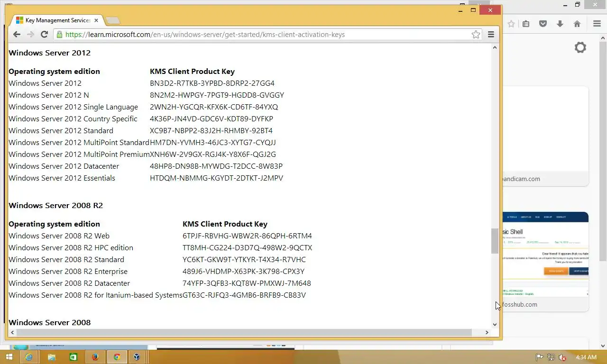Switch to Firefox via the taskbar
607x364 pixels.
pyautogui.click(x=95, y=357)
